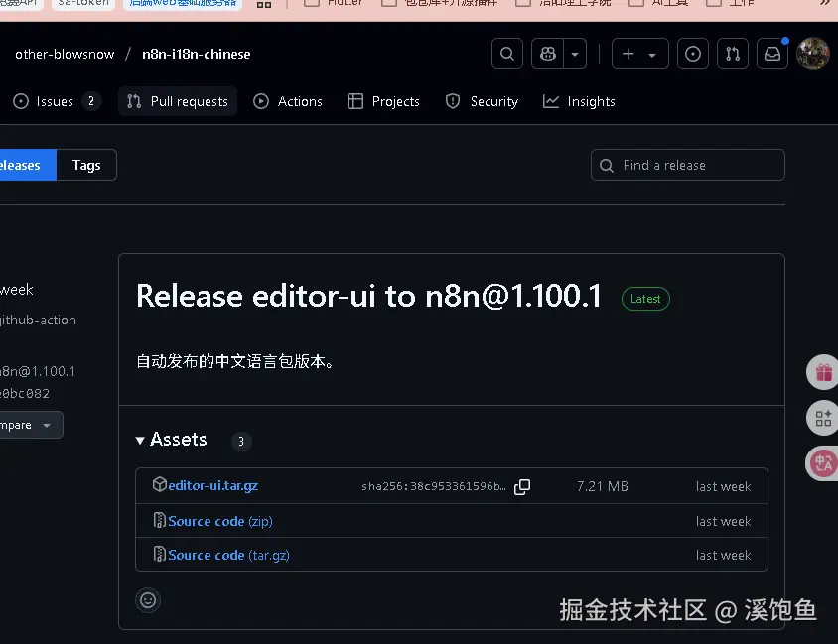Viewport: 838px width, 644px height.
Task: Open n8n-i18n-chinese repository link
Action: [197, 54]
